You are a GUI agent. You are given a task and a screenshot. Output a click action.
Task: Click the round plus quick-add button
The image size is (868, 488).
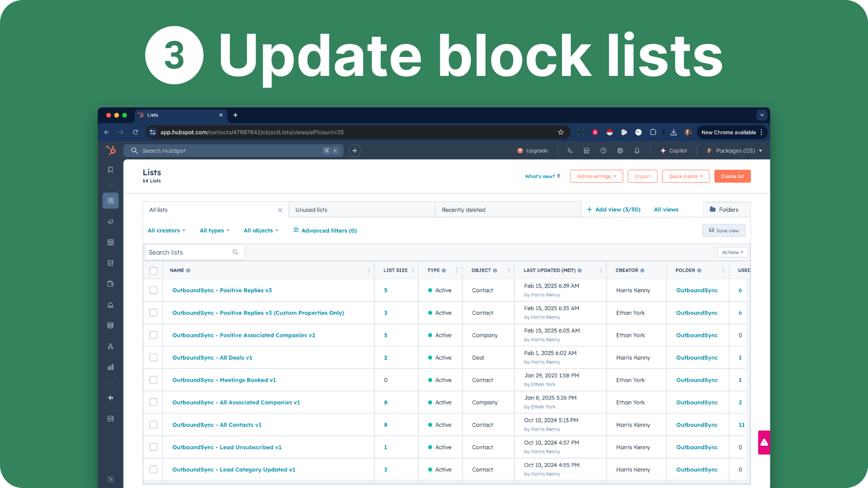[354, 151]
